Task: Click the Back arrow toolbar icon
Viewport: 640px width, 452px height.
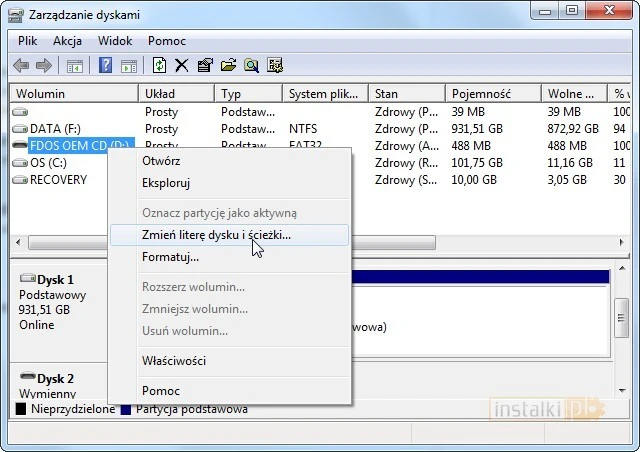Action: [x=21, y=65]
